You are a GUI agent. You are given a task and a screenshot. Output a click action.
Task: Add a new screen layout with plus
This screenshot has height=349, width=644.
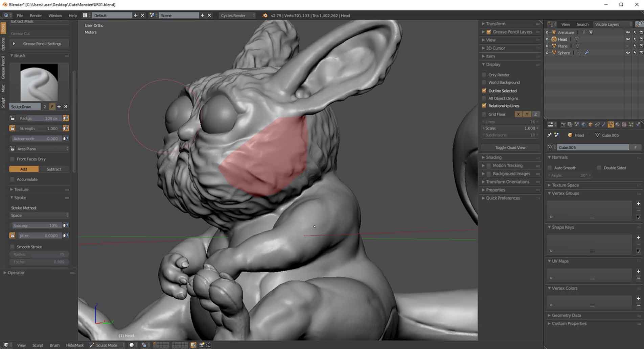[x=136, y=15]
